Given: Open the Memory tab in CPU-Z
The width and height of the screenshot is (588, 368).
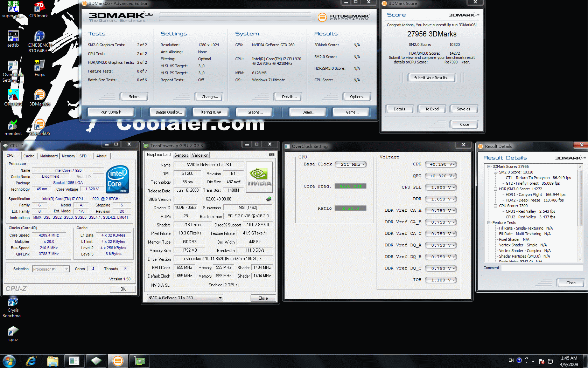Looking at the screenshot, I should tap(69, 156).
